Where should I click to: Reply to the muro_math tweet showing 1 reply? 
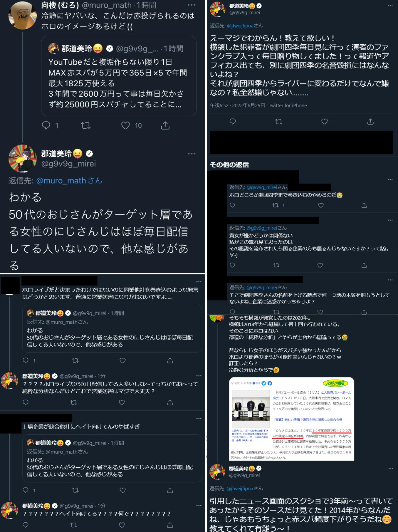coord(46,125)
